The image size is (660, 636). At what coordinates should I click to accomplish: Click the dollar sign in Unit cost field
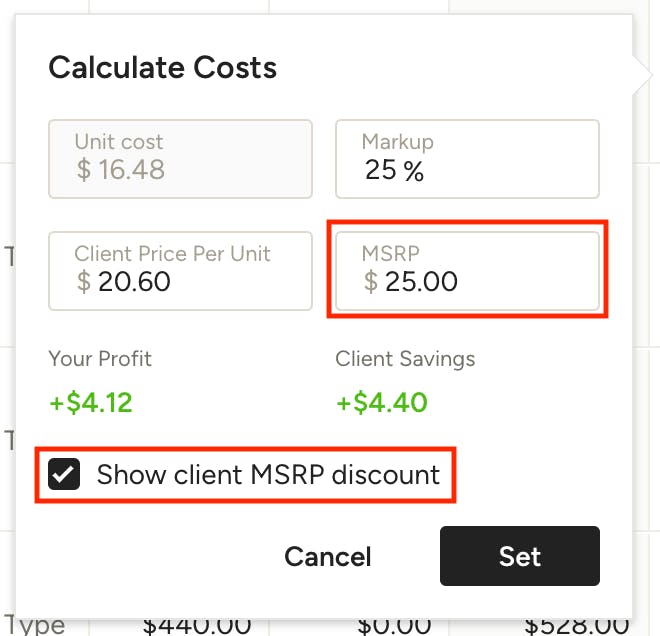[84, 170]
